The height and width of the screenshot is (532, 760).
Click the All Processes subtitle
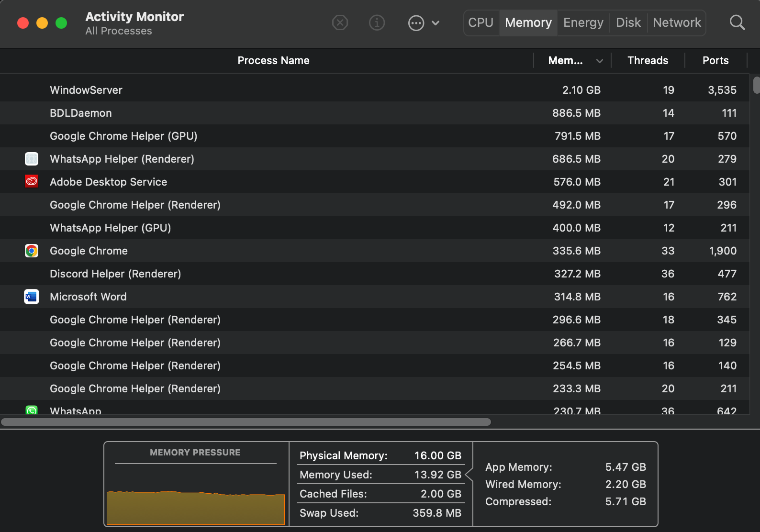(119, 31)
